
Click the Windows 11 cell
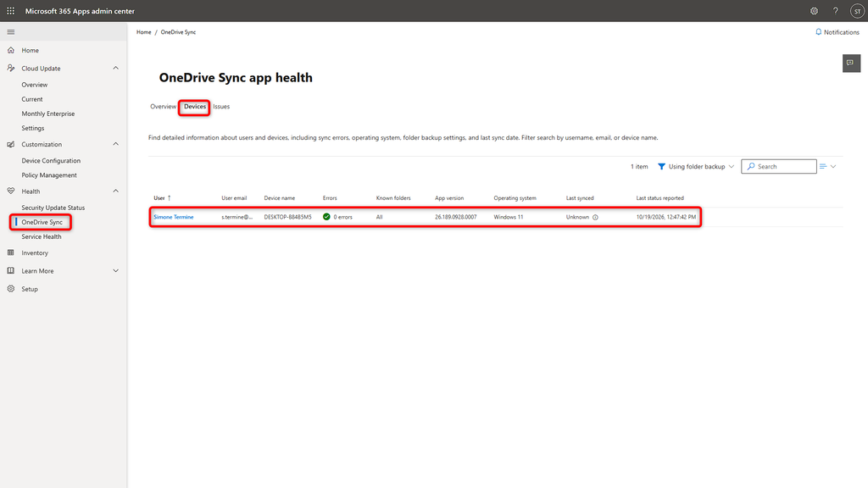tap(509, 217)
